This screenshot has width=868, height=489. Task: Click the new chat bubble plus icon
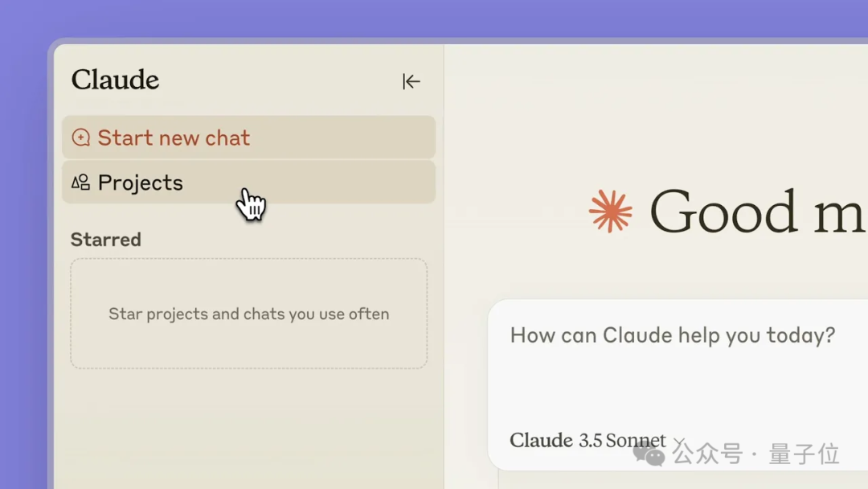coord(81,138)
